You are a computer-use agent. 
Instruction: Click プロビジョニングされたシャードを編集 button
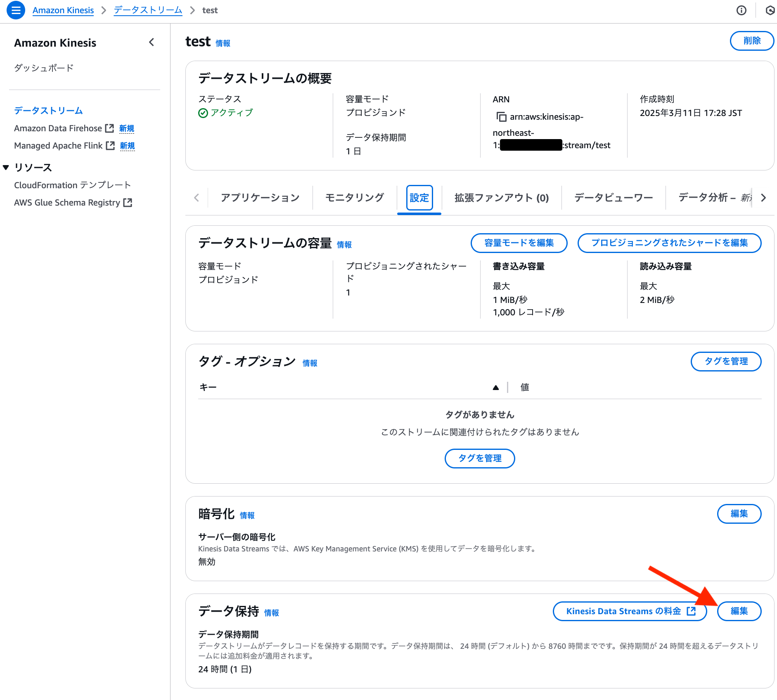pos(669,243)
